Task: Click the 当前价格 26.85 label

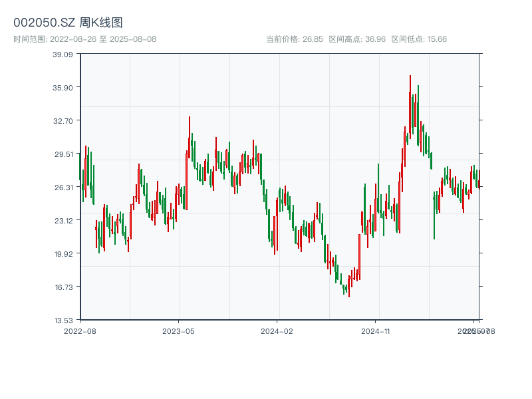Action: (295, 39)
